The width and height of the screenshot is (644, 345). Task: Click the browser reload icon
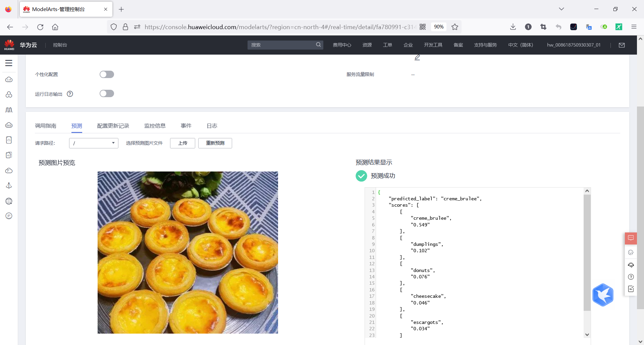click(40, 27)
